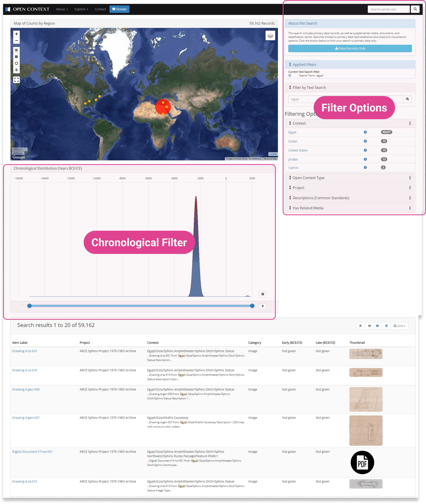Expand the Open Context Type filter
This screenshot has width=426, height=504.
(x=308, y=178)
